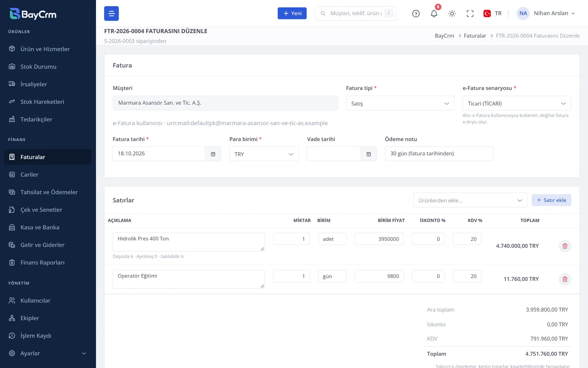Screen dimensions: 588x368
Task: Toggle the light/dark theme sun icon
Action: coord(452,13)
